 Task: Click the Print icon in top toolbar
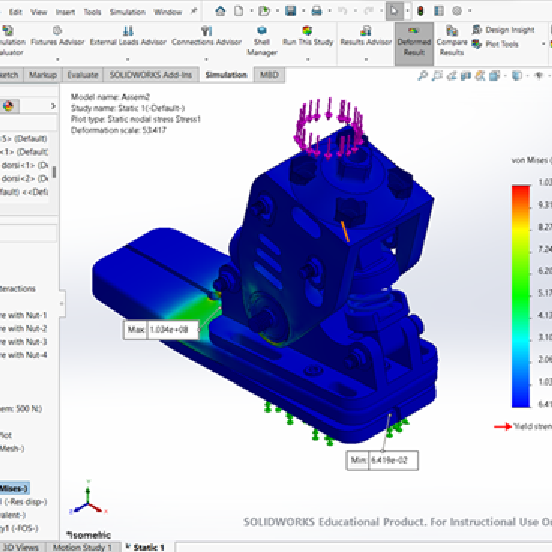316,11
